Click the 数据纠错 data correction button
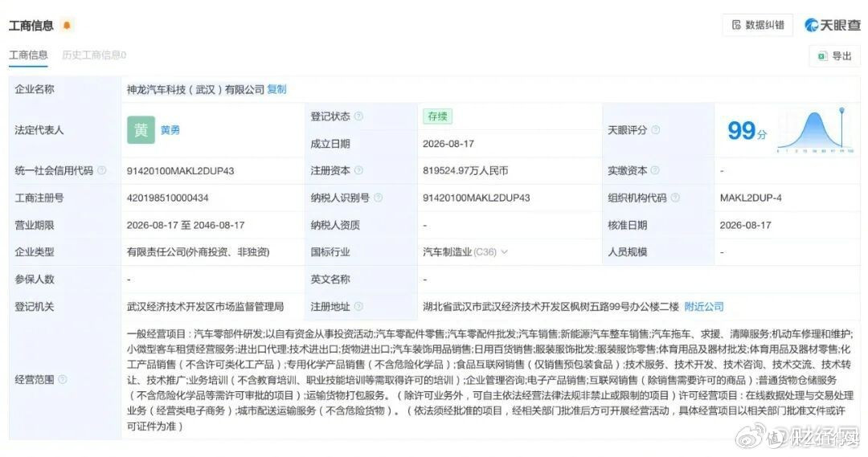 [757, 25]
